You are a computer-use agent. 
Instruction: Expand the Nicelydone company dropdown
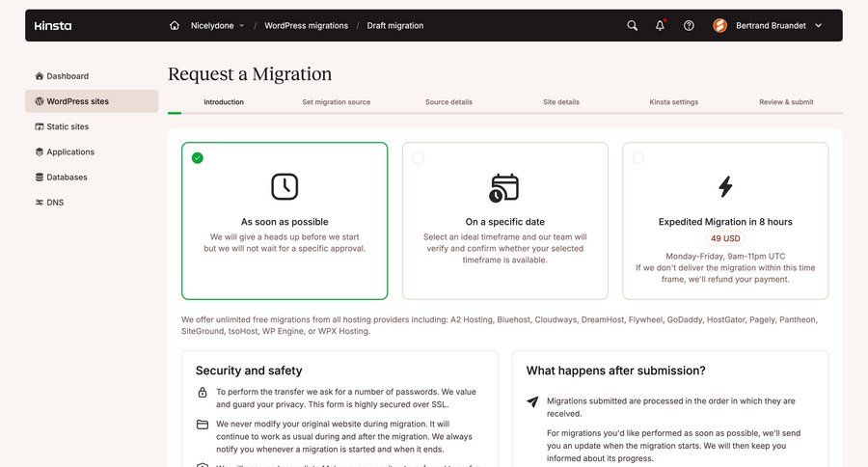coord(217,25)
